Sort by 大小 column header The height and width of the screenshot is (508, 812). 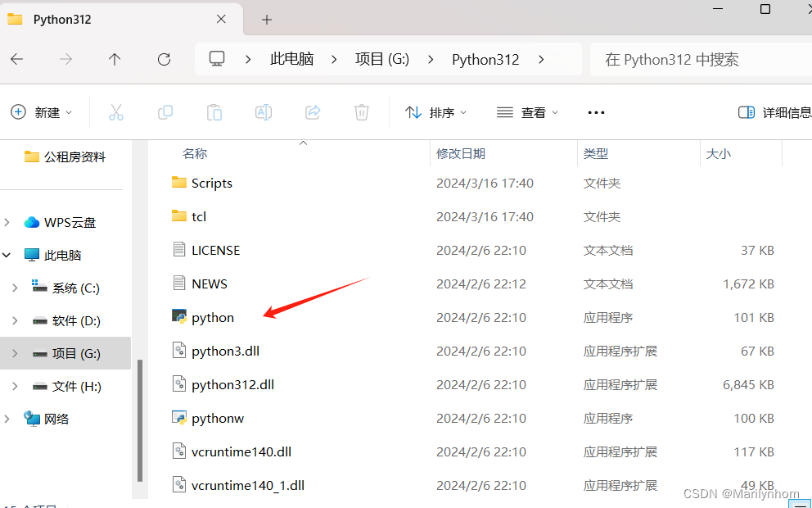click(x=718, y=153)
